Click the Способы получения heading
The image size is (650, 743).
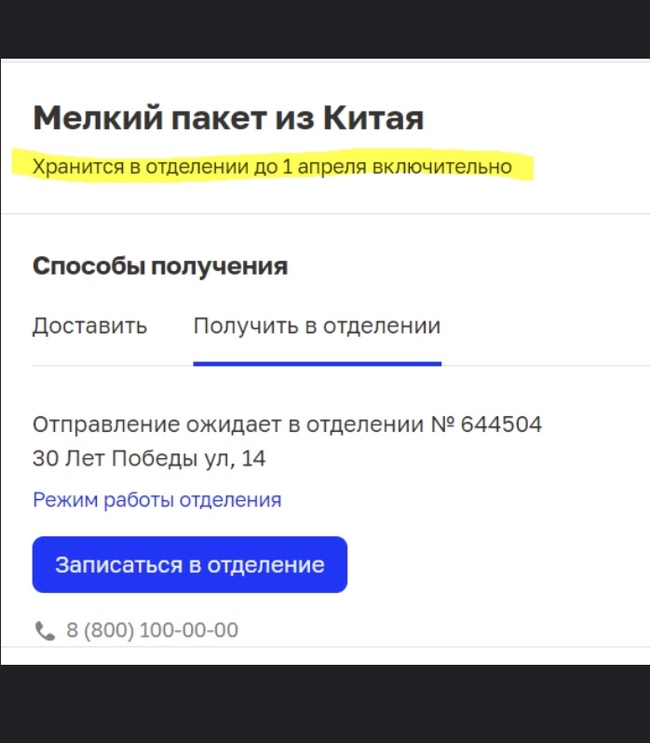(x=160, y=266)
